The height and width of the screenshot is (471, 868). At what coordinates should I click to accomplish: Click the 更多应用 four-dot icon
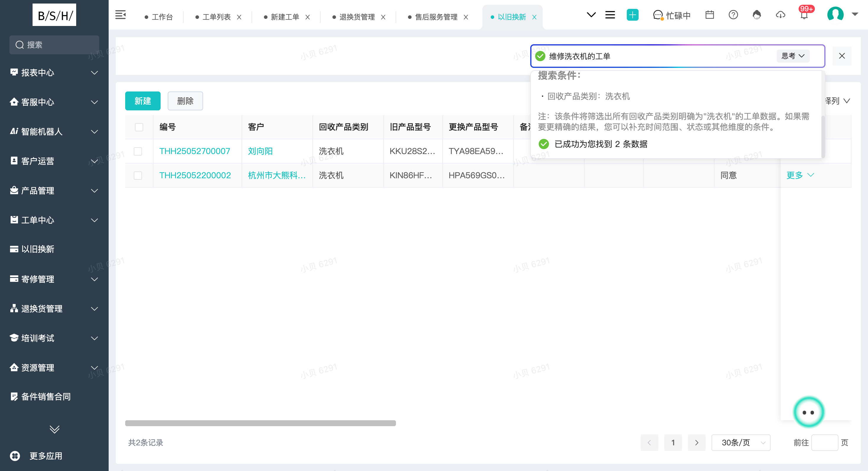pos(15,456)
